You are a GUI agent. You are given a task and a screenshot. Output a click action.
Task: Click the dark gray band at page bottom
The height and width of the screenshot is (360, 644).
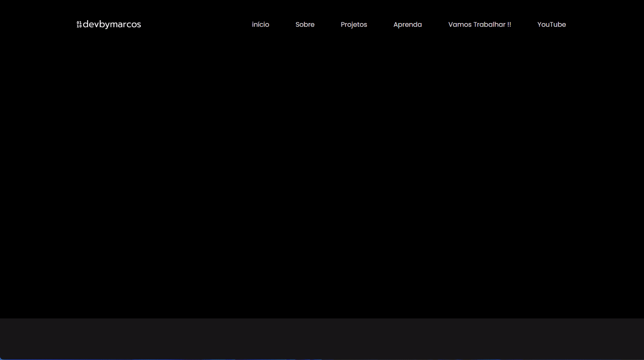point(322,338)
